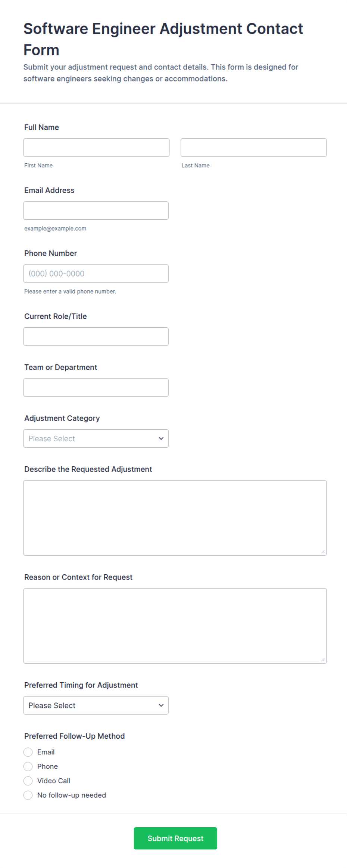Click the Submit Request button
Viewport: 347px width, 868px height.
click(175, 838)
